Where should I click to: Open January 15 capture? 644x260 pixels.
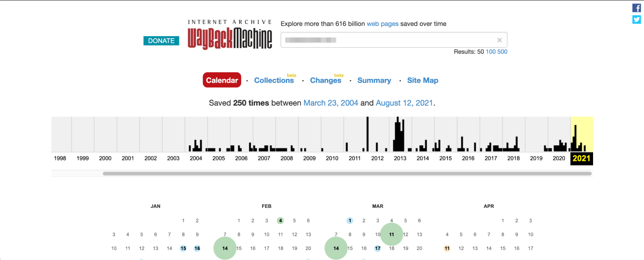point(183,248)
